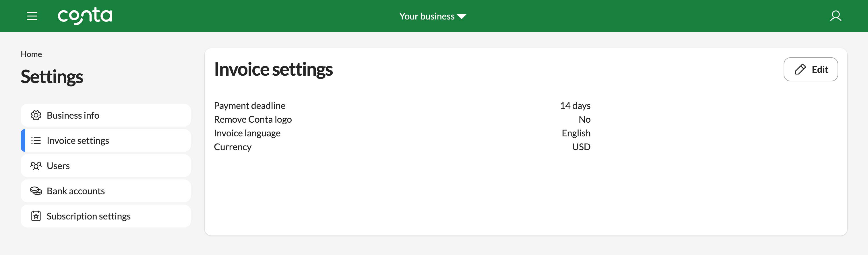Click the Users people icon
The width and height of the screenshot is (868, 255).
[x=36, y=166]
